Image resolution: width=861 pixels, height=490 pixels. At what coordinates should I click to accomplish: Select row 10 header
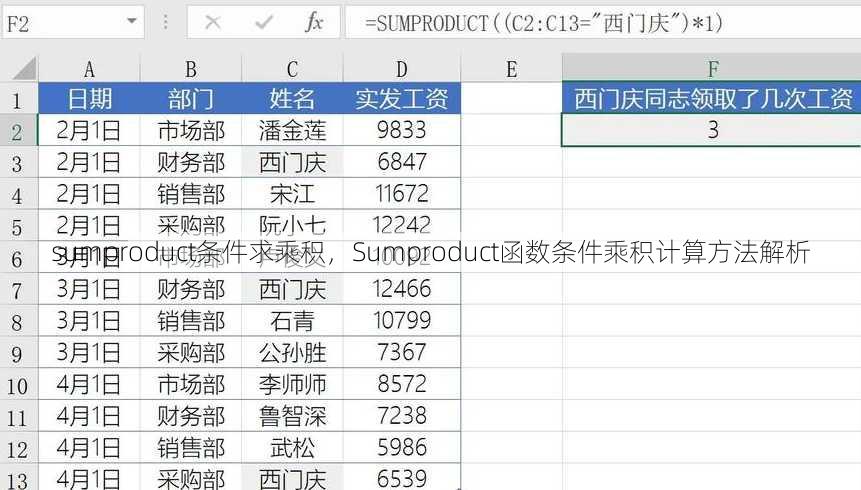tap(19, 385)
